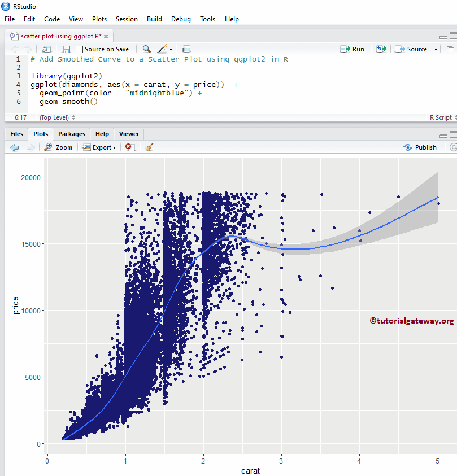The image size is (457, 476).
Task: Click the Save icon in the editor toolbar
Action: [65, 49]
